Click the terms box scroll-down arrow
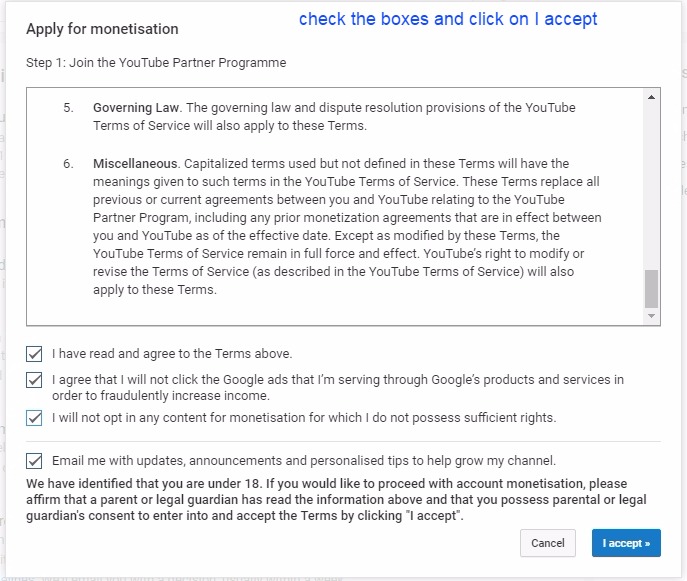687x581 pixels. pos(652,316)
